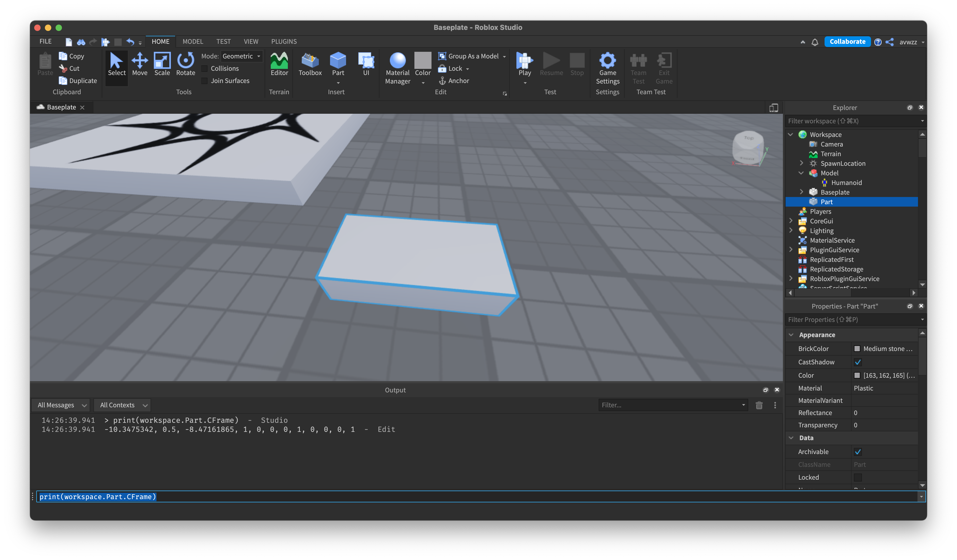This screenshot has height=560, width=957.
Task: Click the Filter workspace input
Action: coord(852,121)
